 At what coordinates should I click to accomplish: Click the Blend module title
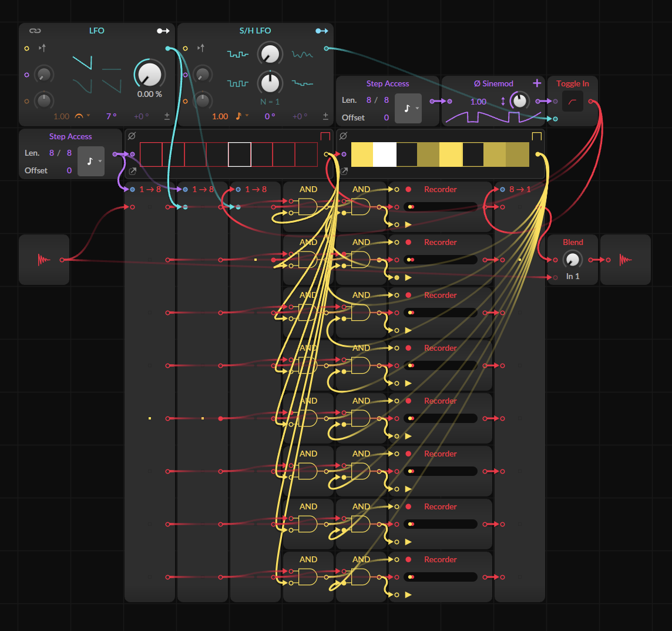coord(573,242)
